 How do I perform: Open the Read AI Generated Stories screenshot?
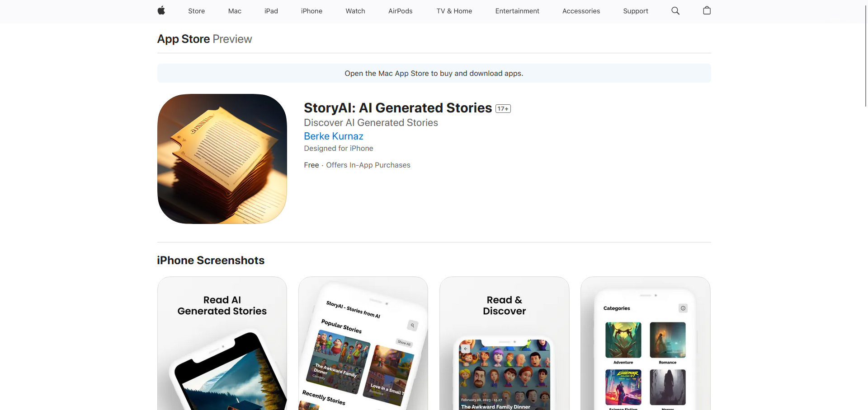222,343
